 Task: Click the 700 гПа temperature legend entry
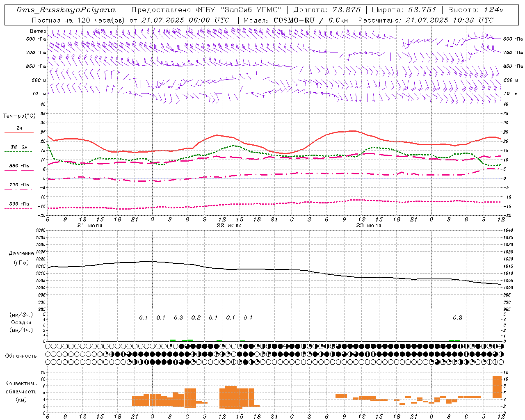tap(19, 185)
